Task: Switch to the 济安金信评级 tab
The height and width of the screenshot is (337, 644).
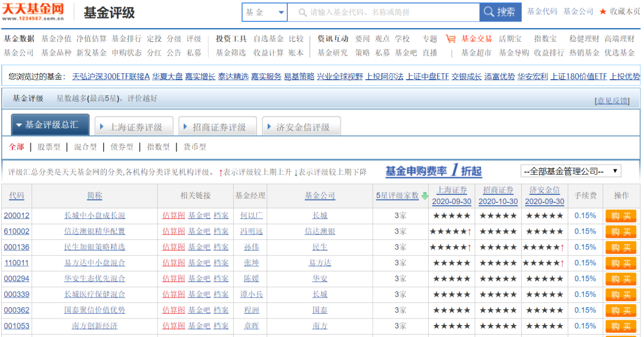Action: pyautogui.click(x=302, y=127)
